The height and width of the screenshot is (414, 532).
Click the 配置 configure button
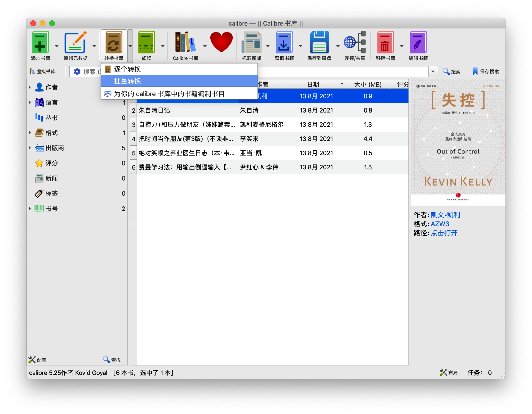38,360
